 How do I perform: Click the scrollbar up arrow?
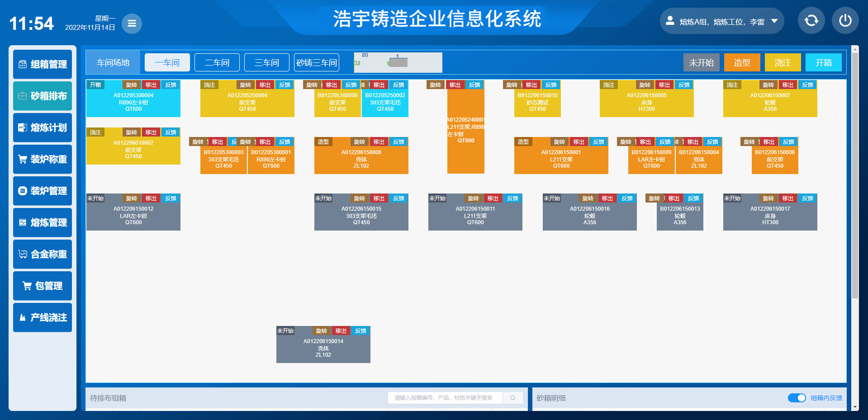click(855, 48)
